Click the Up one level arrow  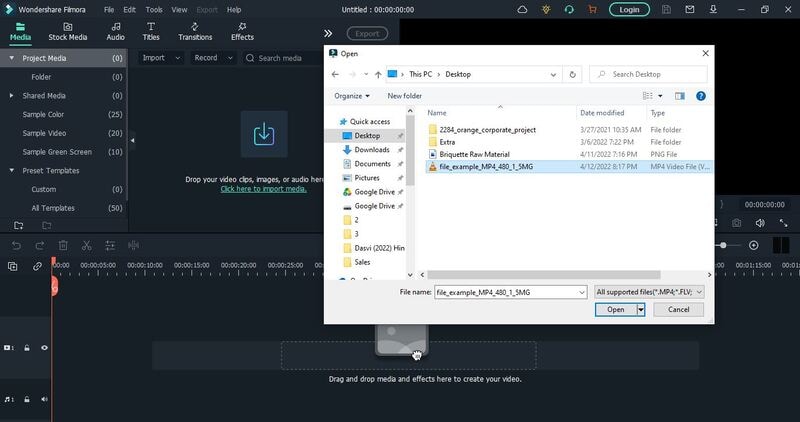click(378, 75)
